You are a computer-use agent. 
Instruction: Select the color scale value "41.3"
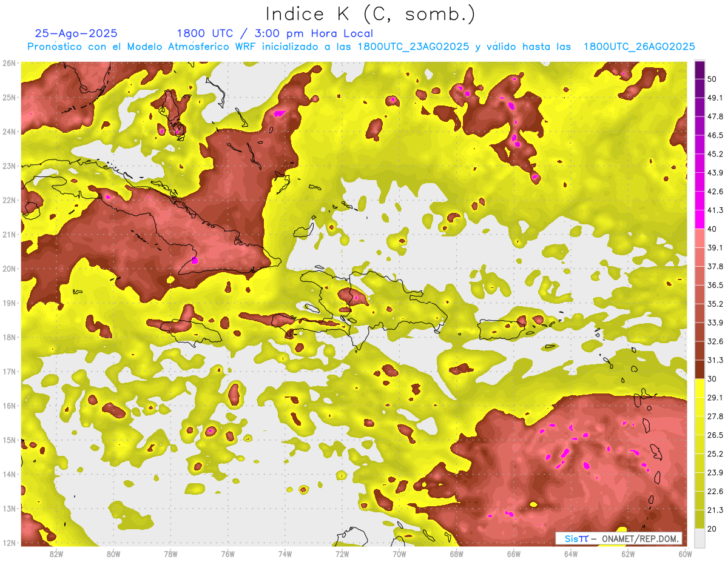[x=715, y=210]
